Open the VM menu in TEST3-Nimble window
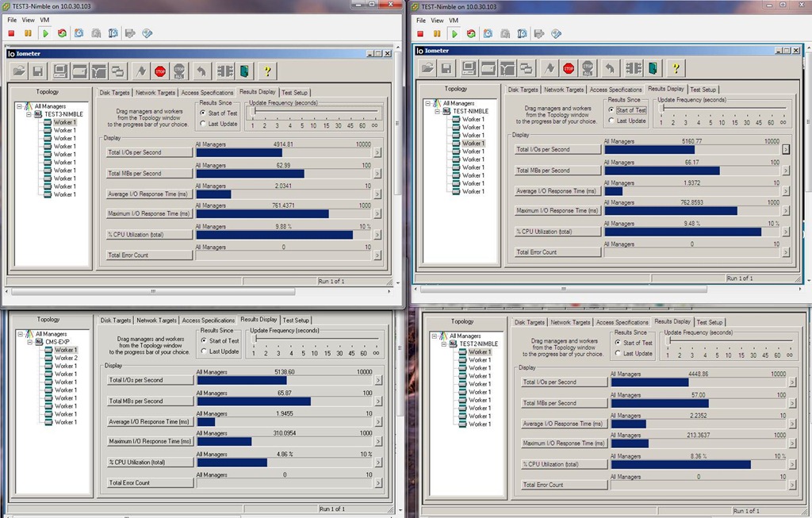 (x=45, y=20)
